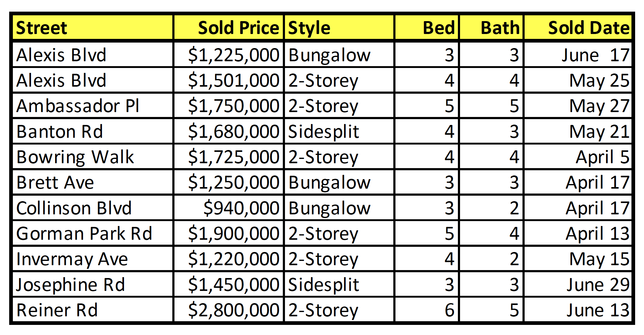Image resolution: width=644 pixels, height=335 pixels.
Task: Select the Bed header cell
Action: pyautogui.click(x=427, y=28)
